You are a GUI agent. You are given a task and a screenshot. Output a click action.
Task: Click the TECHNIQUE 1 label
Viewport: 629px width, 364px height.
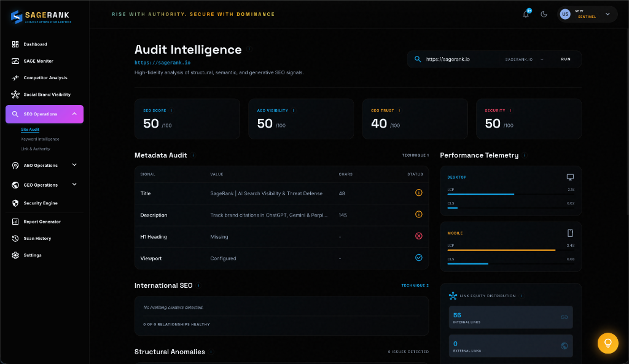[415, 155]
